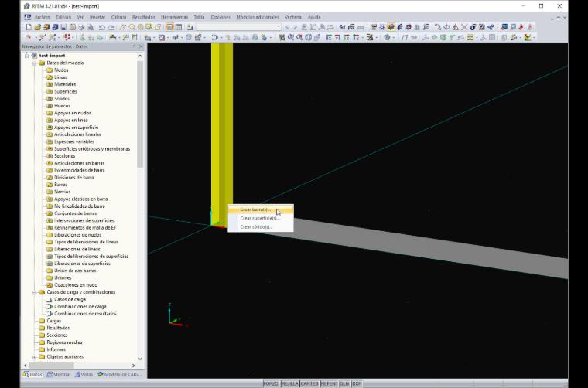This screenshot has width=588, height=388.
Task: Select Combinaciones de resultados tree item
Action: [85, 314]
